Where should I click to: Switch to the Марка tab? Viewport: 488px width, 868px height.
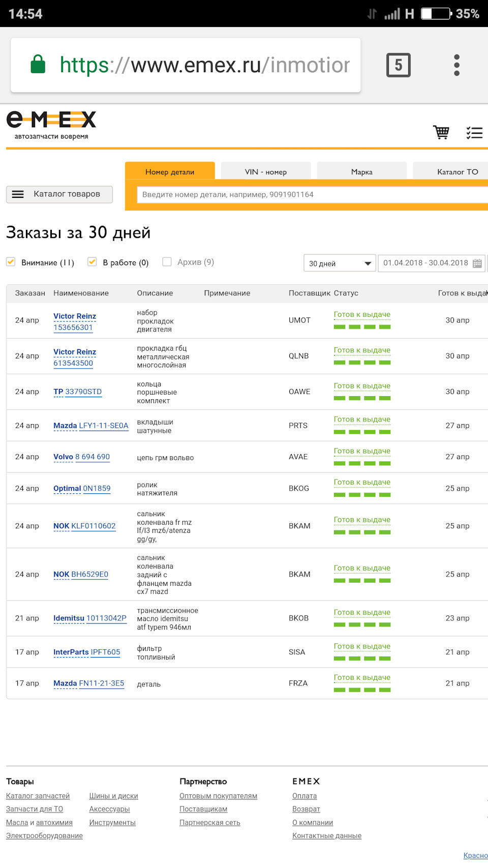[362, 171]
